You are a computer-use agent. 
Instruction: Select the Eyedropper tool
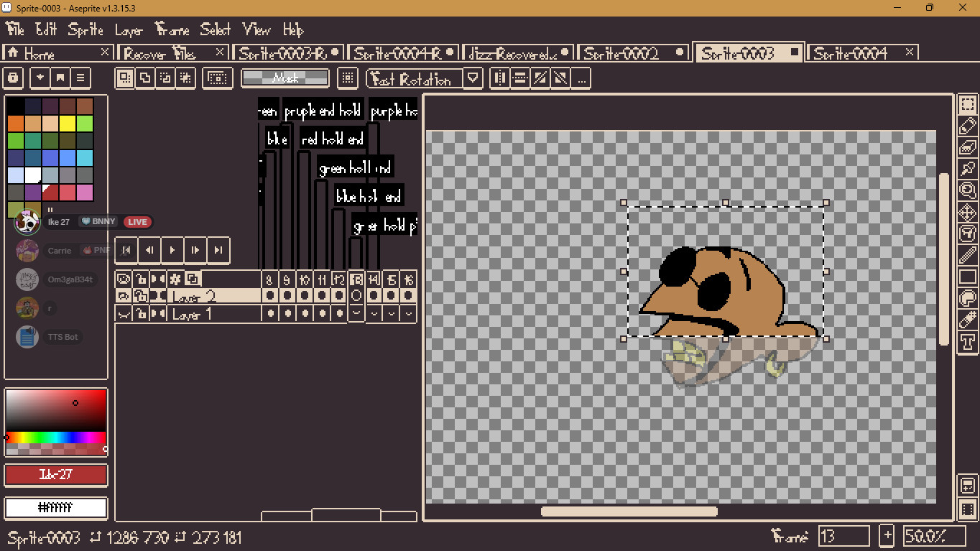pyautogui.click(x=968, y=170)
